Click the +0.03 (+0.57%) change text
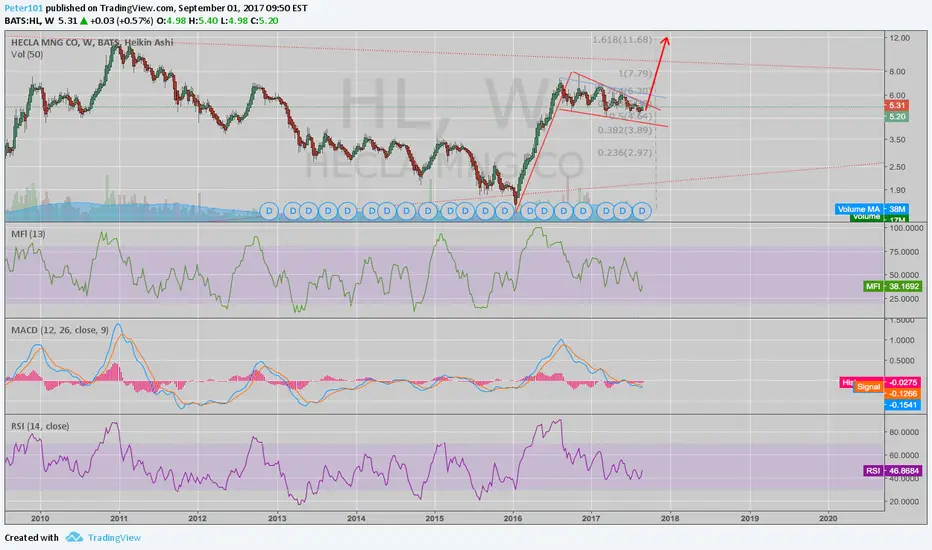Viewport: 932px width, 550px height. click(x=121, y=21)
